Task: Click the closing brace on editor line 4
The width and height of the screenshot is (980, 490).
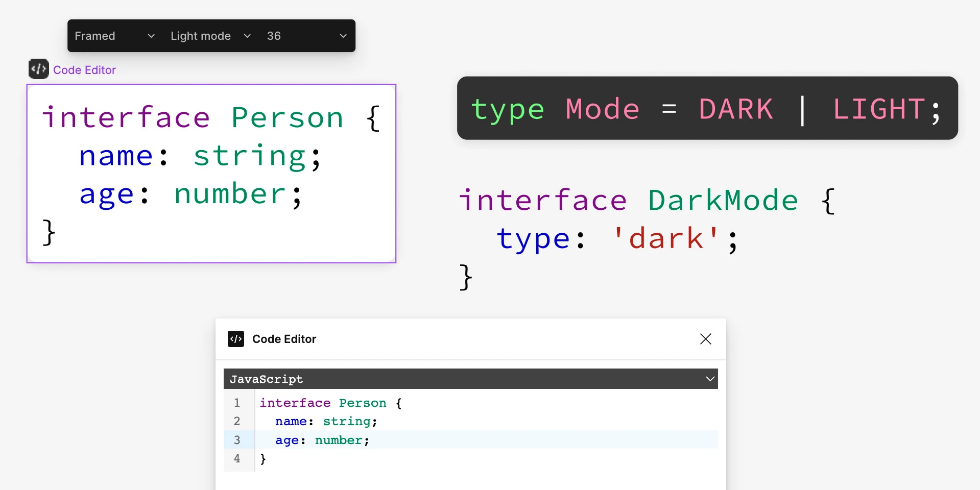Action: [x=263, y=458]
